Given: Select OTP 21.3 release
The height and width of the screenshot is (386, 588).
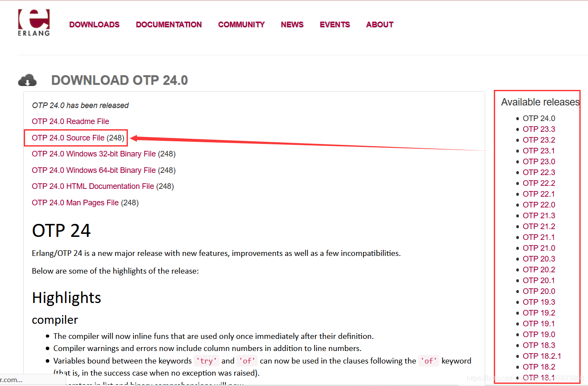Looking at the screenshot, I should pos(539,216).
